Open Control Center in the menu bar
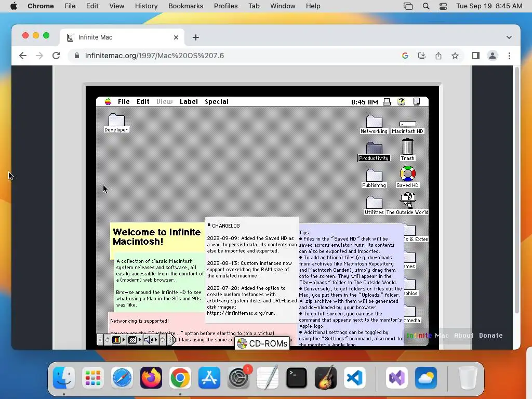532x399 pixels. pyautogui.click(x=443, y=6)
